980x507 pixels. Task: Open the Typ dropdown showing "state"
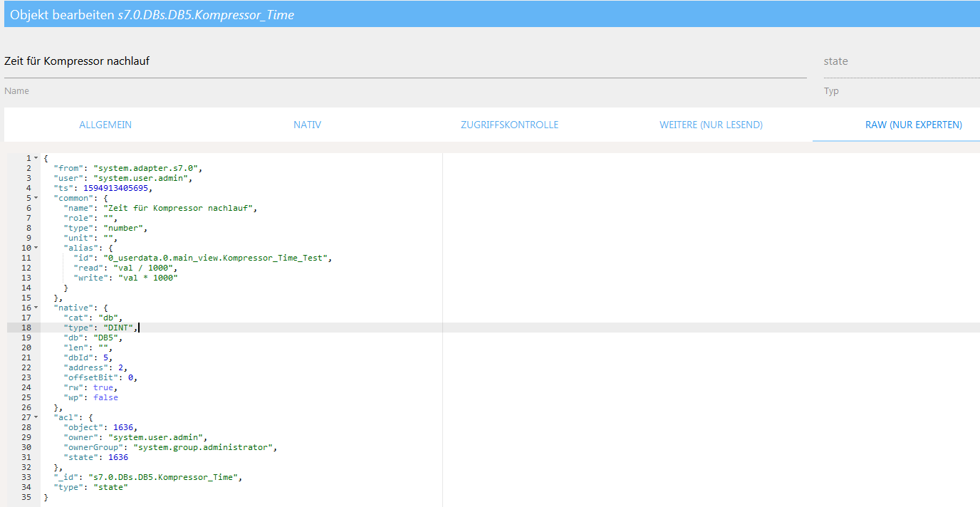900,61
